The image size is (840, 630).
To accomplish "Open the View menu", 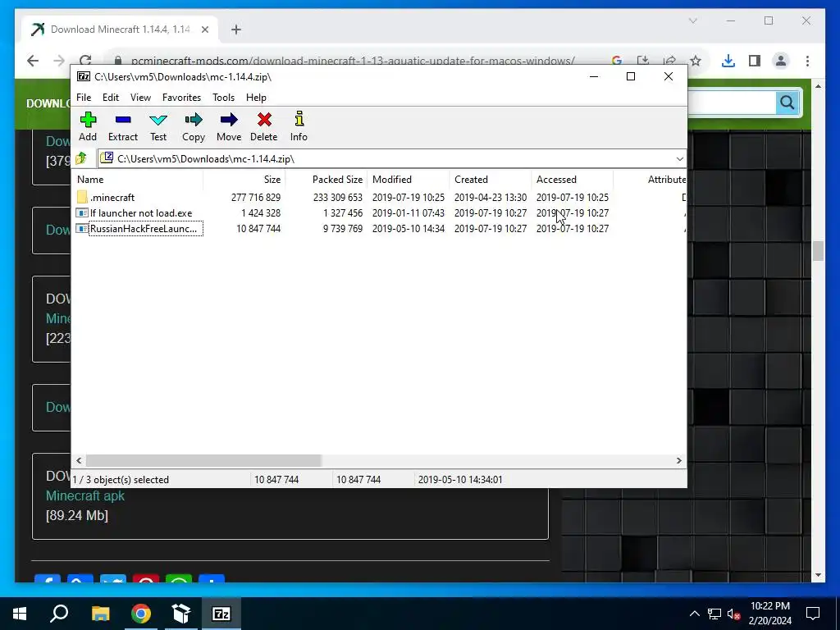I will [x=140, y=98].
